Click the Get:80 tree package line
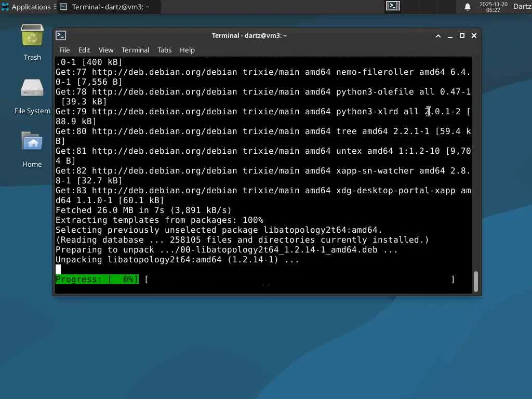The height and width of the screenshot is (399, 532). [263, 136]
